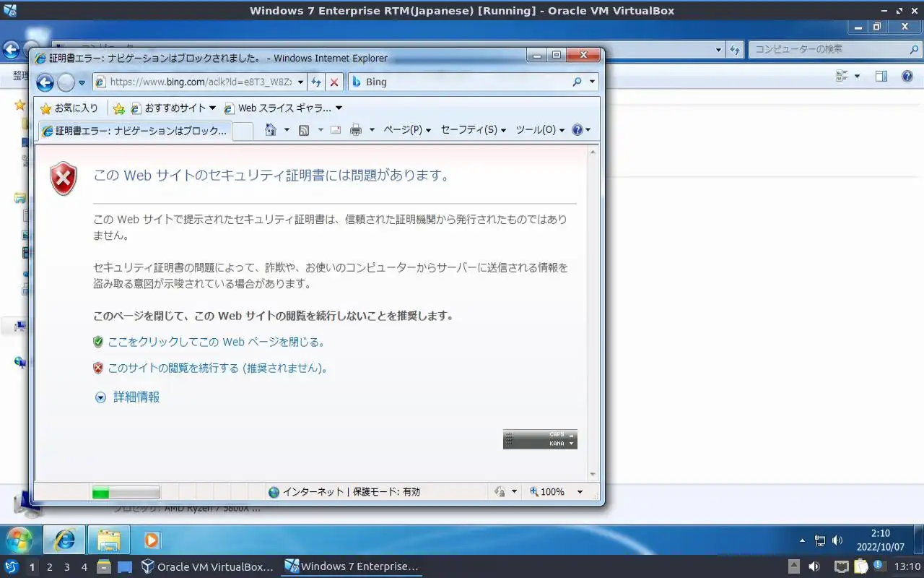924x578 pixels.
Task: Click the scroll-down arrow of page scrollbar
Action: click(593, 474)
